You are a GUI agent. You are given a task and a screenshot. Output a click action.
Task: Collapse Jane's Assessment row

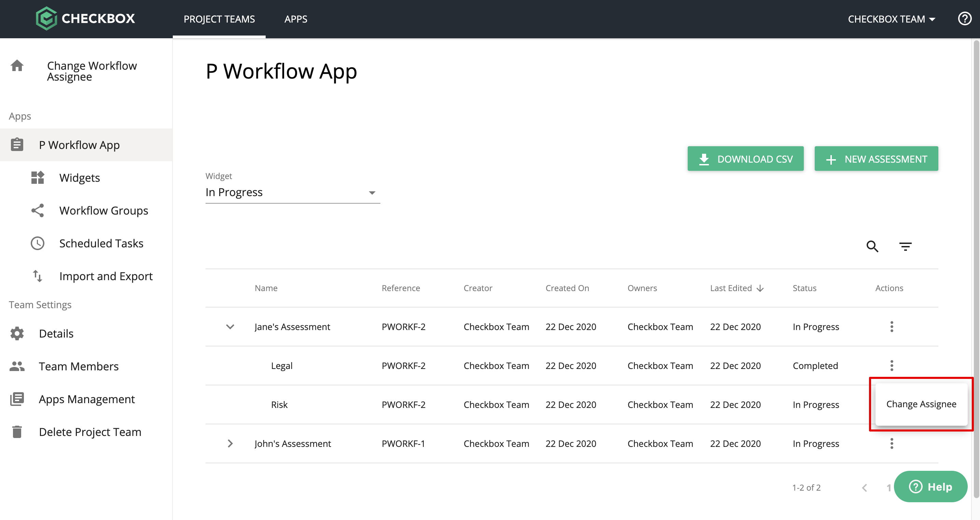click(230, 327)
